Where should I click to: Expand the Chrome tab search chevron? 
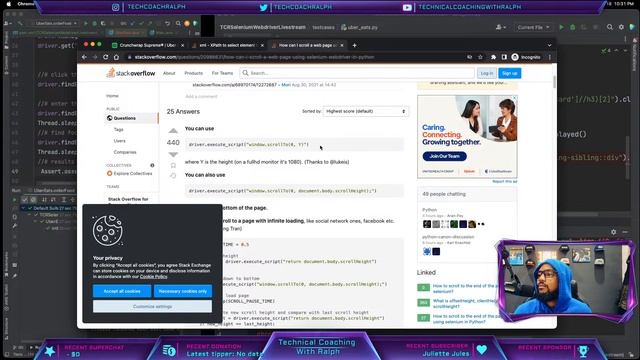[549, 45]
